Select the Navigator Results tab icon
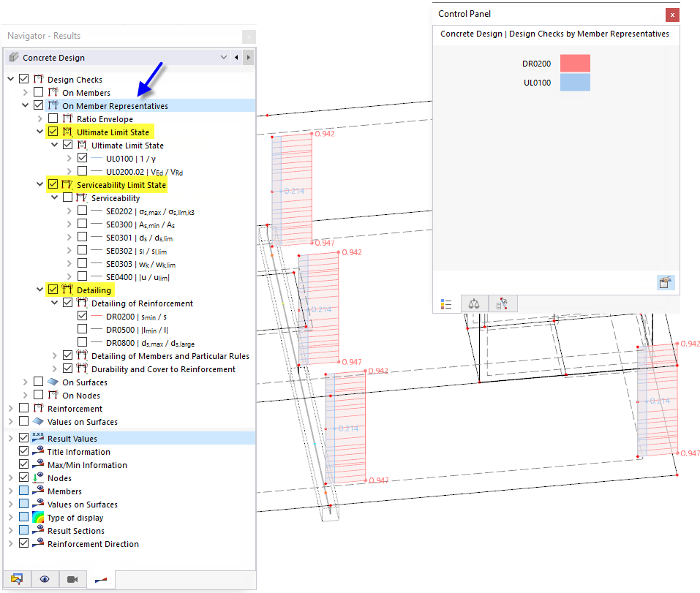700x593 pixels. coord(101,579)
